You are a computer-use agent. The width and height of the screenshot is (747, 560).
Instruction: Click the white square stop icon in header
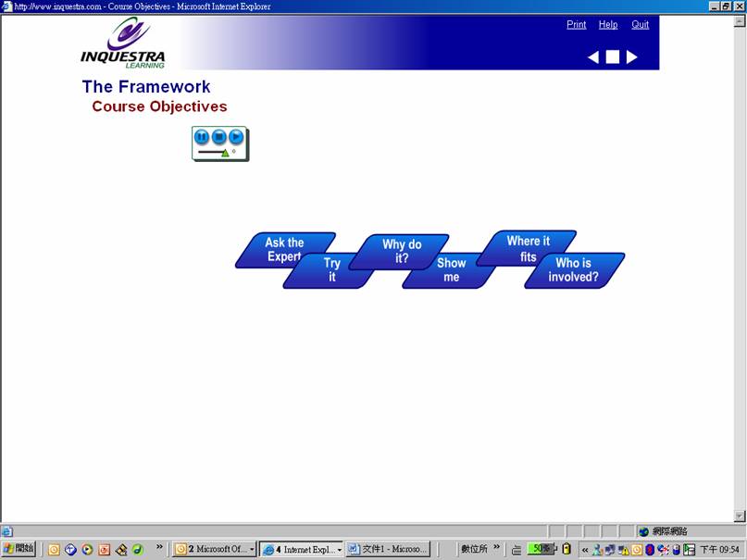613,57
